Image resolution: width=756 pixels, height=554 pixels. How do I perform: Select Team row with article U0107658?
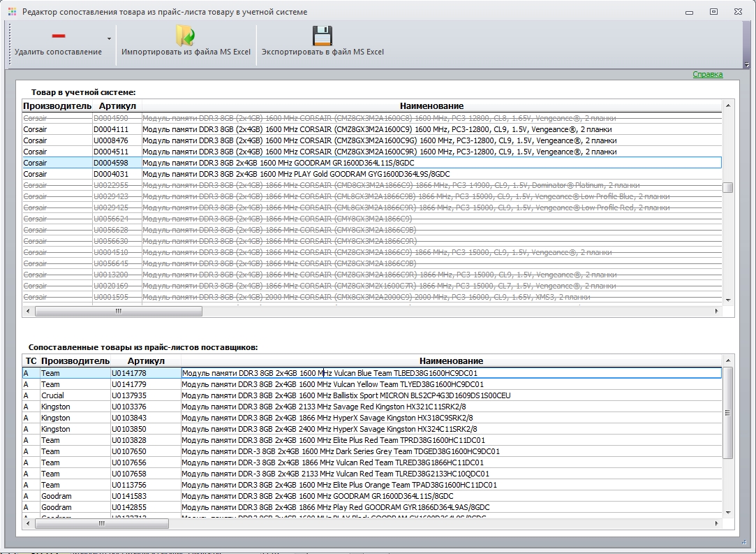point(372,474)
